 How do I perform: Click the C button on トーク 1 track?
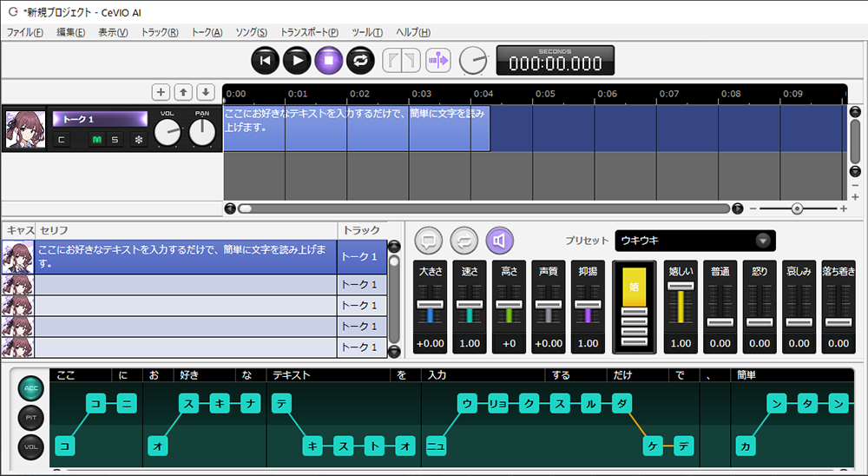62,140
